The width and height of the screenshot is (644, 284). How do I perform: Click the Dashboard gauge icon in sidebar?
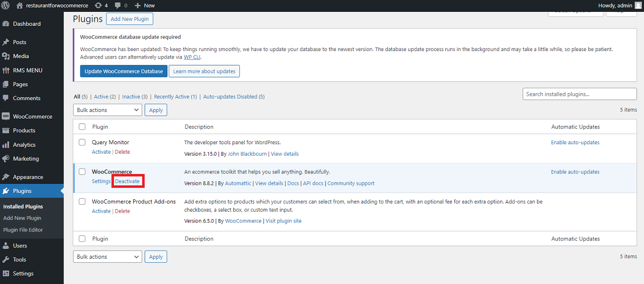6,24
